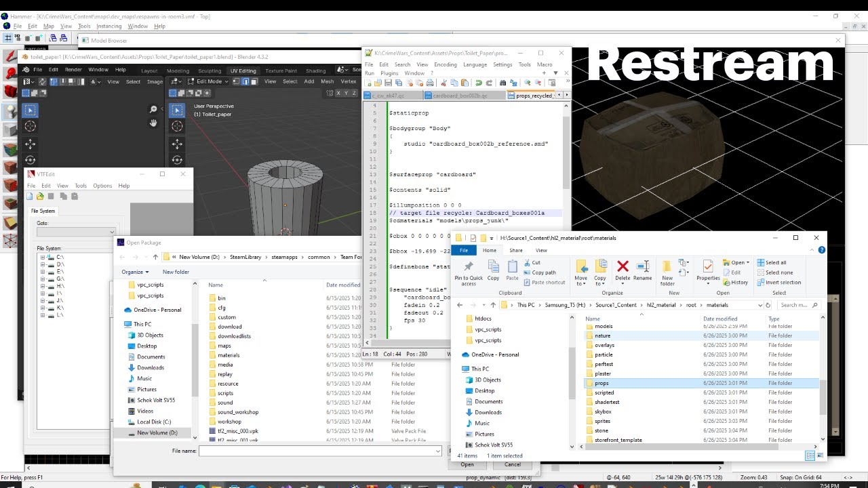Image resolution: width=868 pixels, height=488 pixels.
Task: Click the zoom magnifier icon in Blender's UV editor
Action: 153,110
